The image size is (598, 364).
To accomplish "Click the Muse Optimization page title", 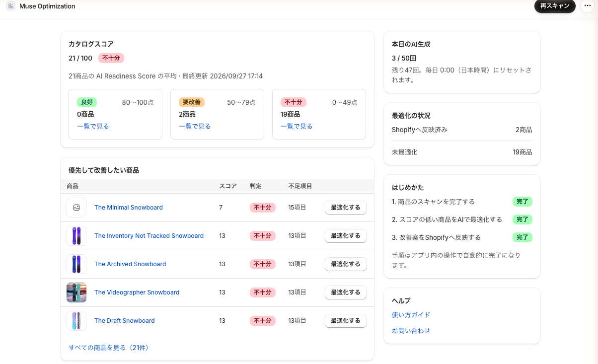I will (47, 6).
